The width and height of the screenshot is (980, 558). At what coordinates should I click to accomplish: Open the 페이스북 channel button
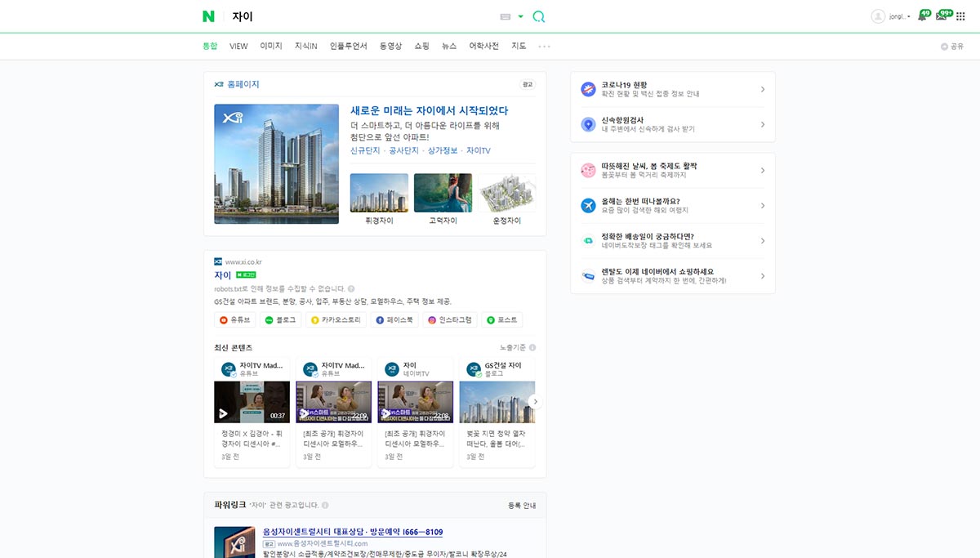pos(394,320)
